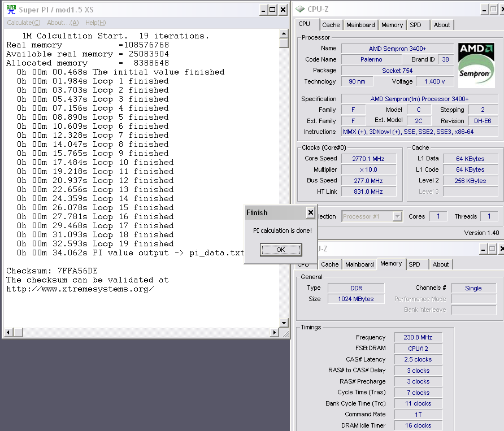504x431 pixels.
Task: Click the AMD Sempron logo image
Action: (476, 66)
